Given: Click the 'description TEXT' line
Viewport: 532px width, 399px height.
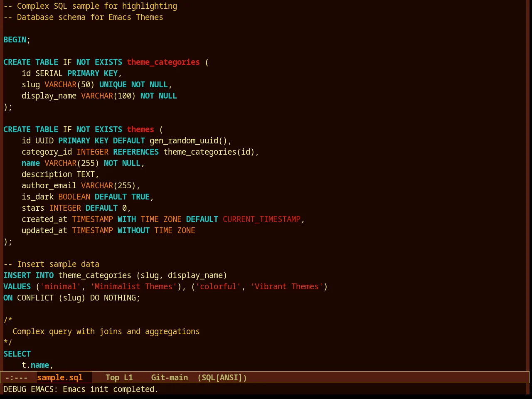Looking at the screenshot, I should tap(60, 174).
